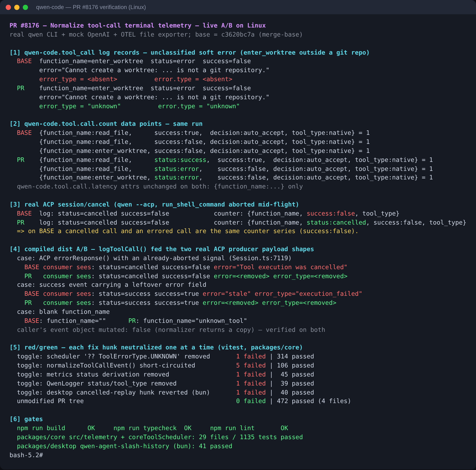Click the "[5] red/green" section heading
476x470 pixels.
156,347
